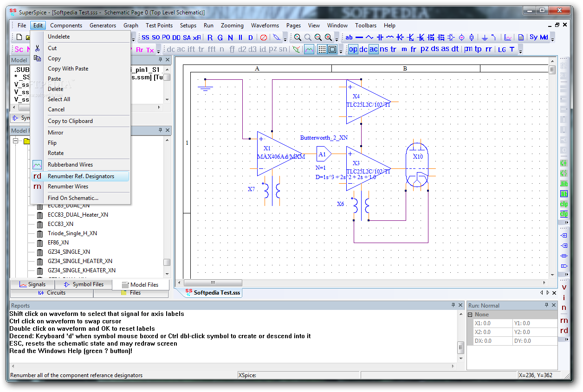Image resolution: width=583 pixels, height=392 pixels.
Task: Click the magenta Rr toolbar icon
Action: tap(139, 50)
